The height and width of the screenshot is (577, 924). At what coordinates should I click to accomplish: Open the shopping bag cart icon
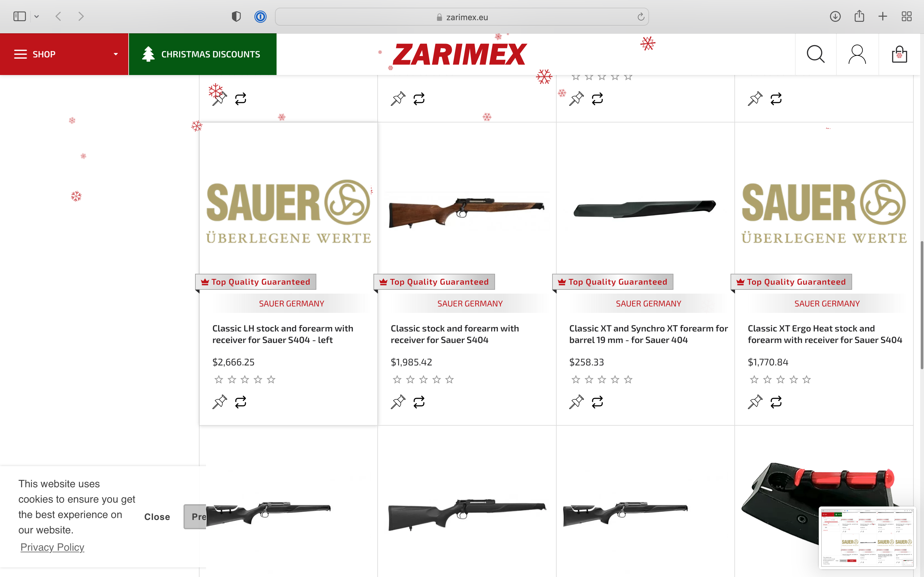[899, 54]
